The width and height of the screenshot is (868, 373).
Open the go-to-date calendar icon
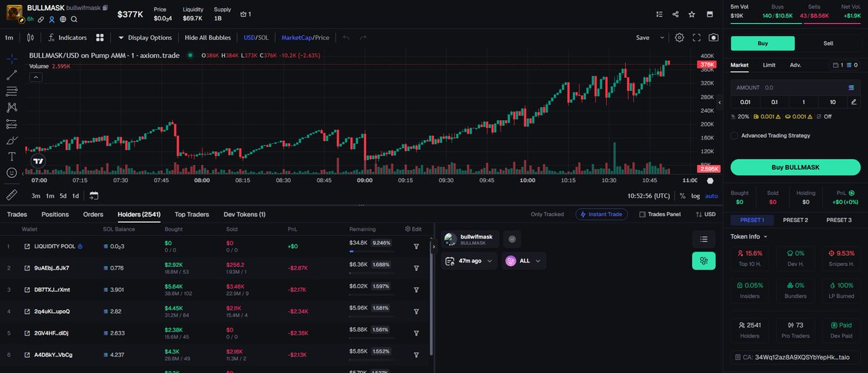(94, 195)
